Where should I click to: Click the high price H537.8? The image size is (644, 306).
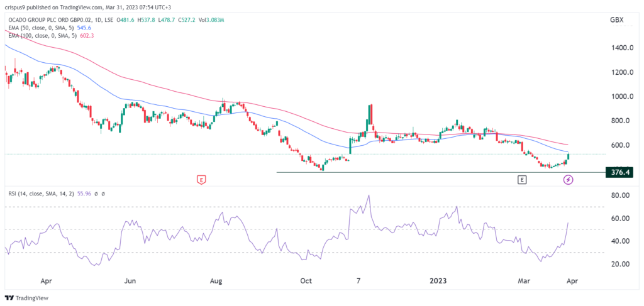click(145, 19)
